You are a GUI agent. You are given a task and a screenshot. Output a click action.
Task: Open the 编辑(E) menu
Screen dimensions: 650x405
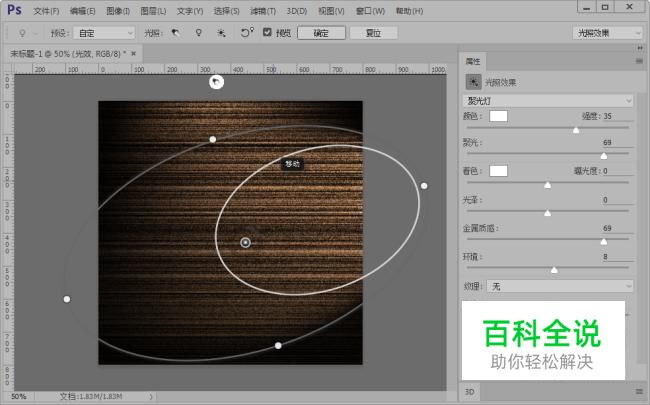pos(82,11)
